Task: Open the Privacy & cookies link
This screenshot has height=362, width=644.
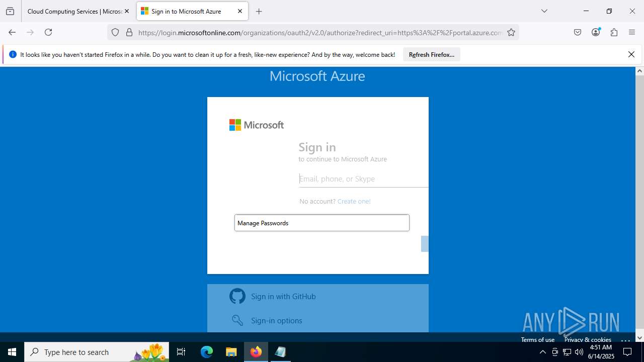Action: point(588,339)
